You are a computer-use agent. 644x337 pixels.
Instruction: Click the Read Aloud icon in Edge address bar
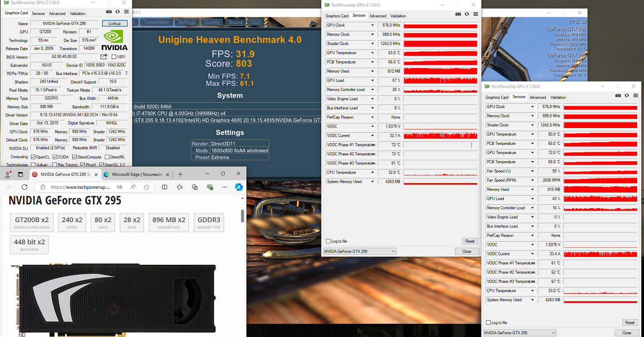point(133,187)
